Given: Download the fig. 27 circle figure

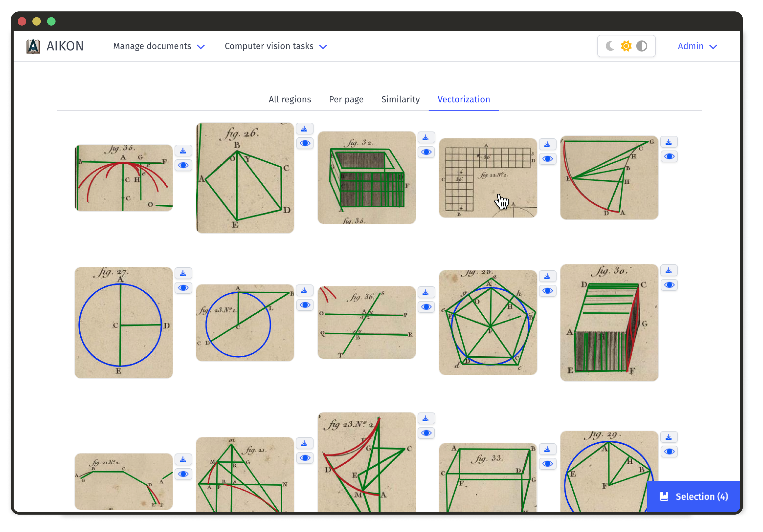Looking at the screenshot, I should point(183,273).
